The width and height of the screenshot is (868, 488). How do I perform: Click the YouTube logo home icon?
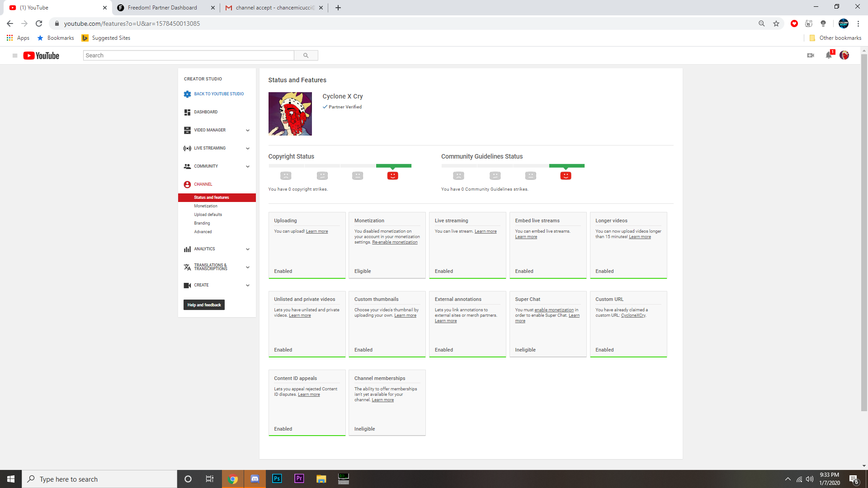pyautogui.click(x=41, y=56)
